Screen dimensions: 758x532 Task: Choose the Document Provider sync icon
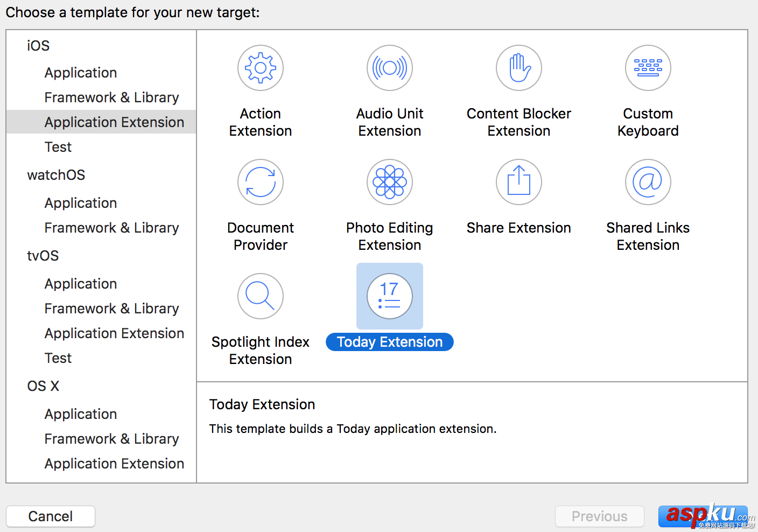pyautogui.click(x=261, y=182)
